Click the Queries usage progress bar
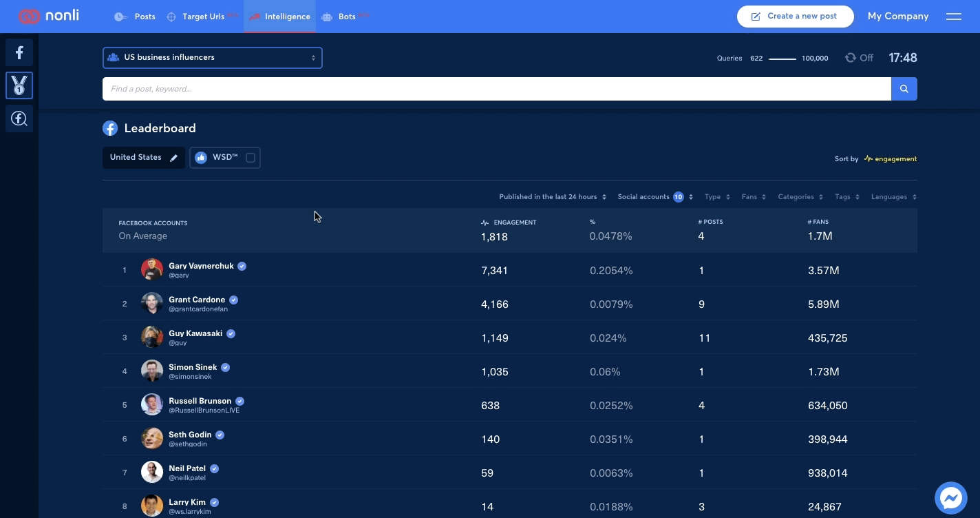This screenshot has height=518, width=980. tap(782, 59)
